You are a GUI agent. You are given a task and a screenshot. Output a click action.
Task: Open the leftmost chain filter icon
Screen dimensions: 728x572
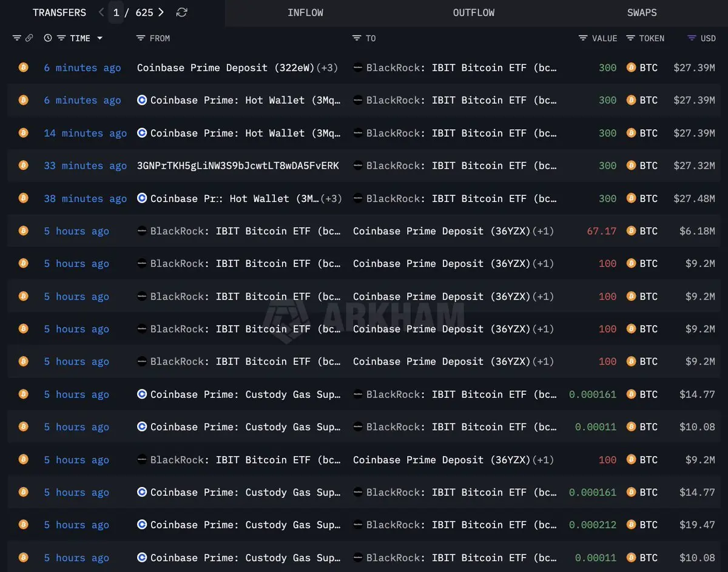(x=16, y=38)
